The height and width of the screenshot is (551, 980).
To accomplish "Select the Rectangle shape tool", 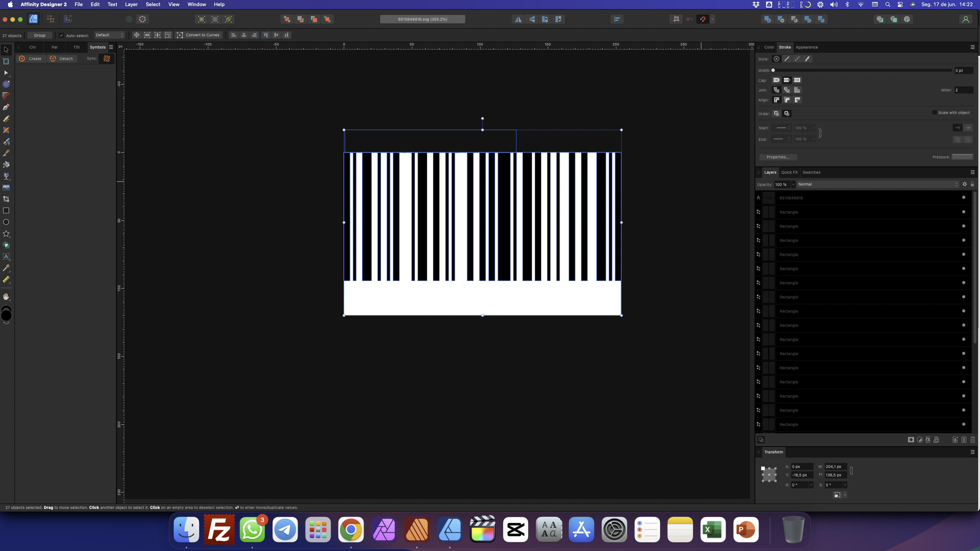I will (x=6, y=210).
